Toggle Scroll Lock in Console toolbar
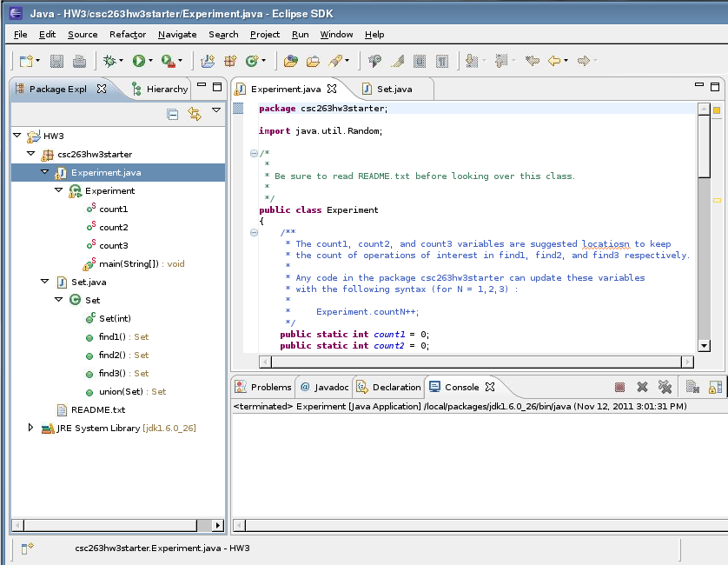The height and width of the screenshot is (565, 728). point(715,387)
